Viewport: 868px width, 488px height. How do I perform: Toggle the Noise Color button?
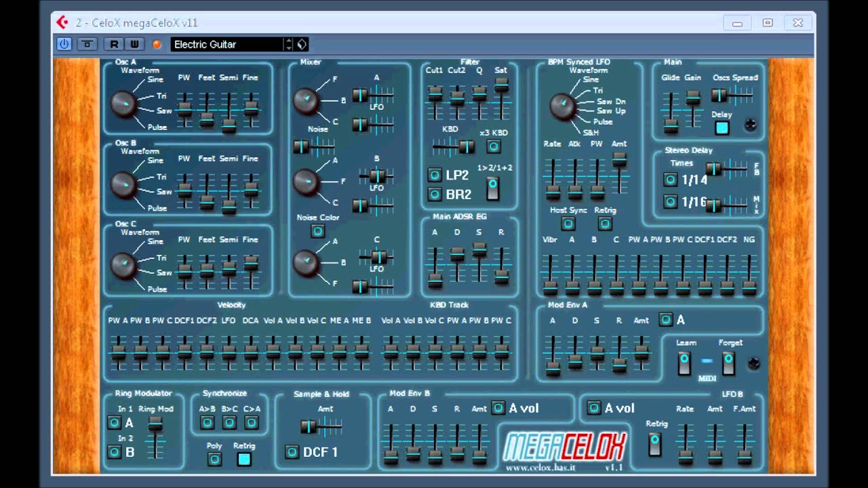317,231
